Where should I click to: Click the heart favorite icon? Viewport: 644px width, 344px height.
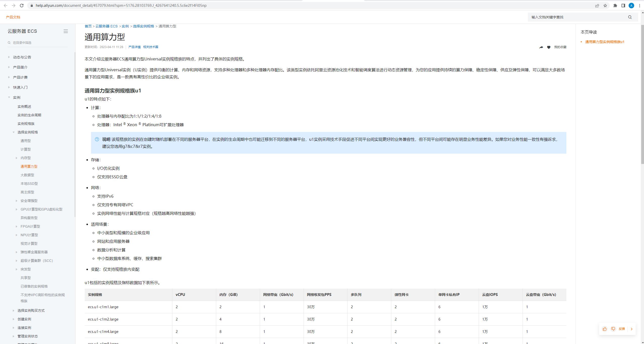[549, 47]
